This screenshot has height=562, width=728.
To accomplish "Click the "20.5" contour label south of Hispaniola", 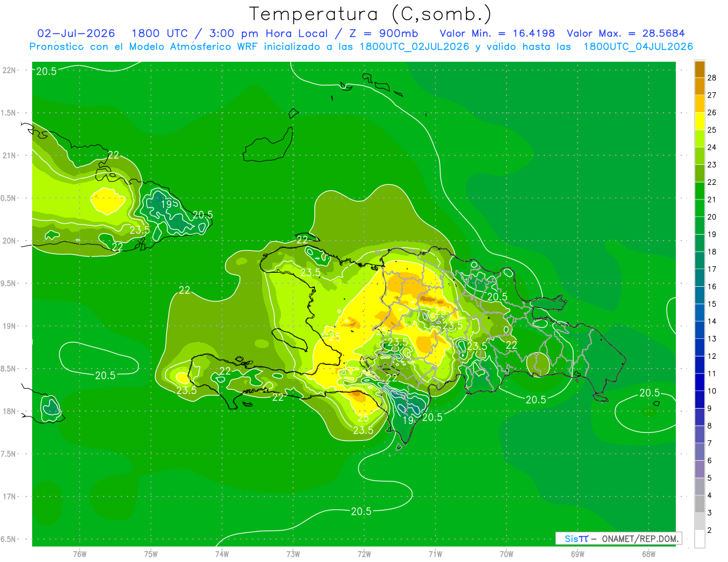I will tap(361, 512).
